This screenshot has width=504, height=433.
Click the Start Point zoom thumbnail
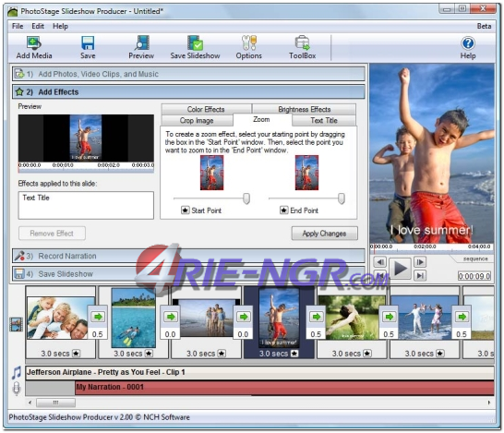(x=211, y=173)
